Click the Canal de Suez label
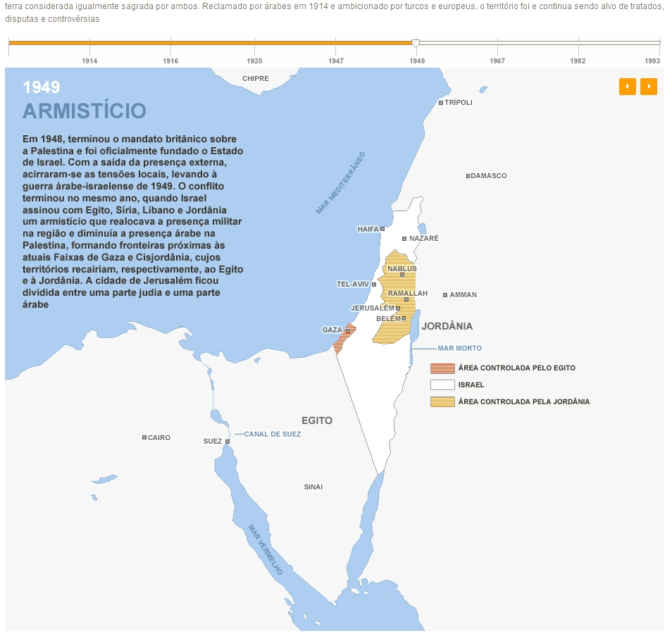672x638 pixels. point(272,434)
